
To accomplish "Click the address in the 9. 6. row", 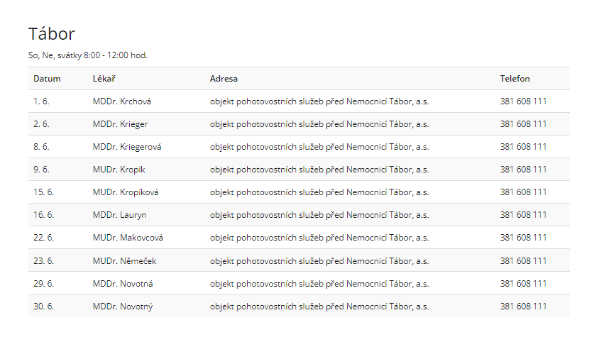I will 319,170.
